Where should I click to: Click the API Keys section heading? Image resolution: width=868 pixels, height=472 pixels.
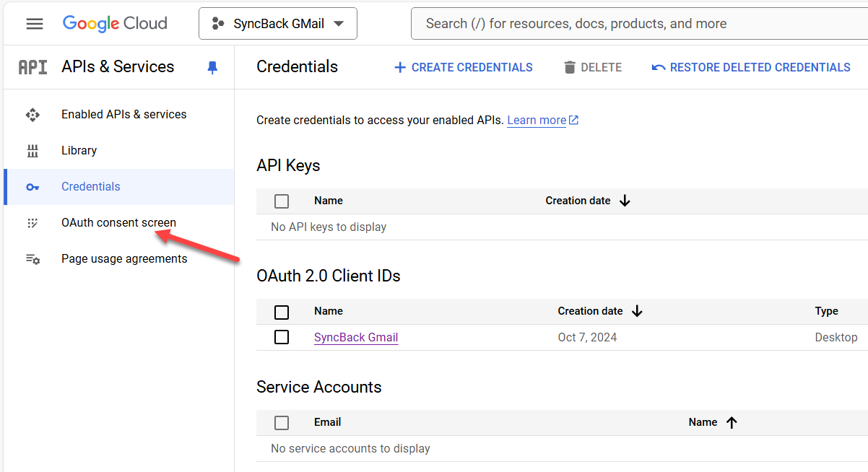click(x=288, y=165)
